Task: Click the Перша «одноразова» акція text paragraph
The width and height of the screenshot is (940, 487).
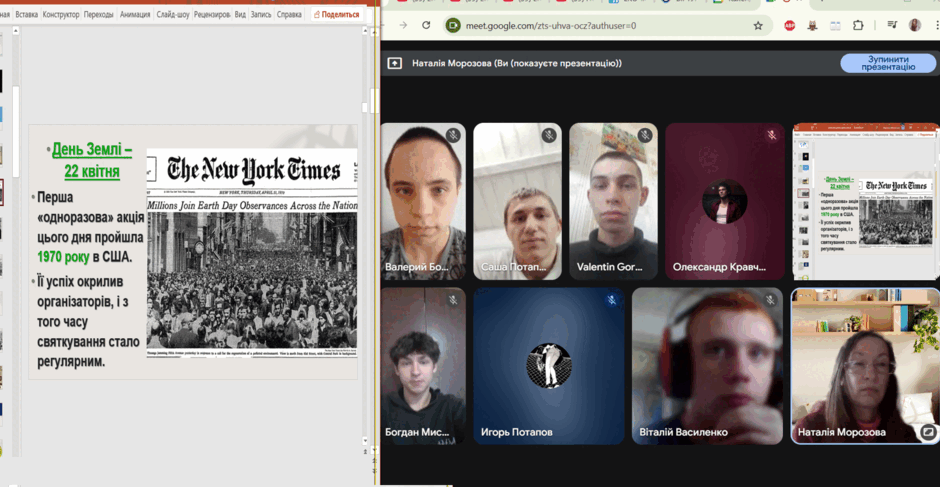Action: [x=93, y=227]
